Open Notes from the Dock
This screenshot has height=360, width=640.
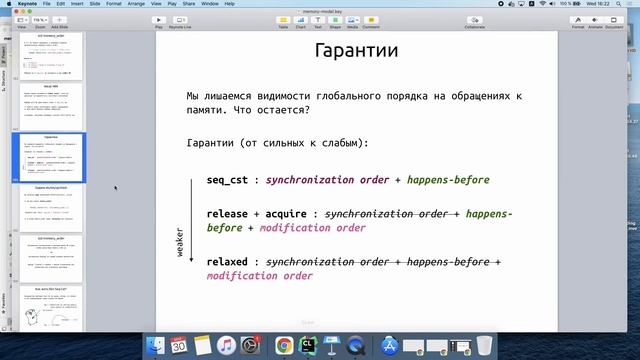[202, 345]
